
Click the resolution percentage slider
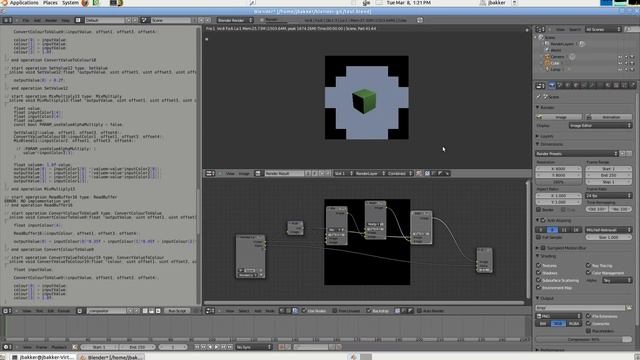click(x=558, y=182)
